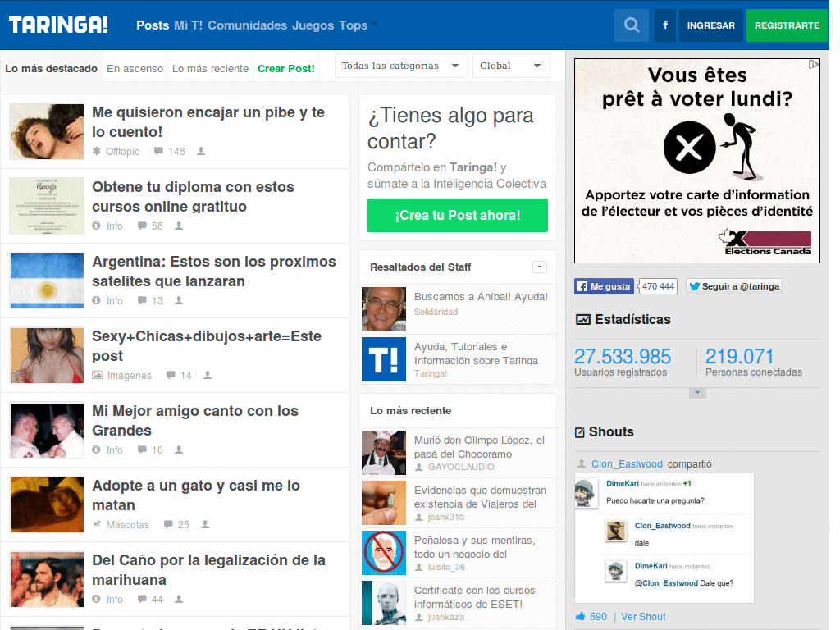Click the comments icon with 148 count
Image resolution: width=840 pixels, height=630 pixels.
click(158, 151)
